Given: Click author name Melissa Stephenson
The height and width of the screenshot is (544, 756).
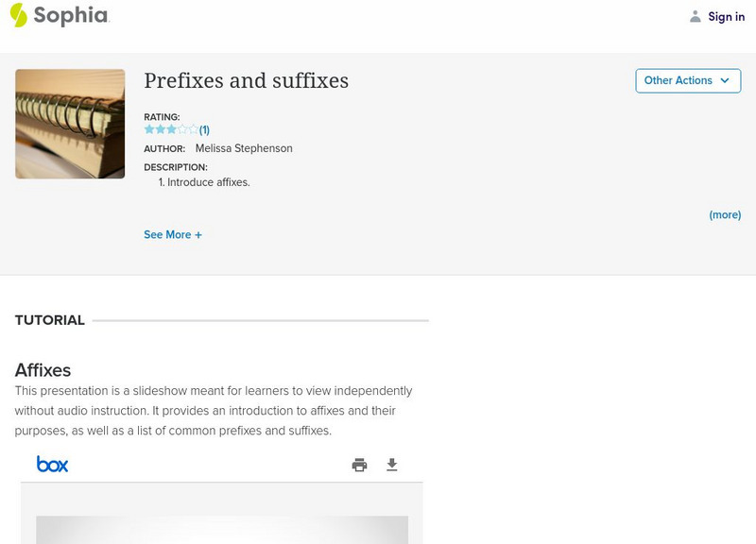Looking at the screenshot, I should tap(244, 148).
